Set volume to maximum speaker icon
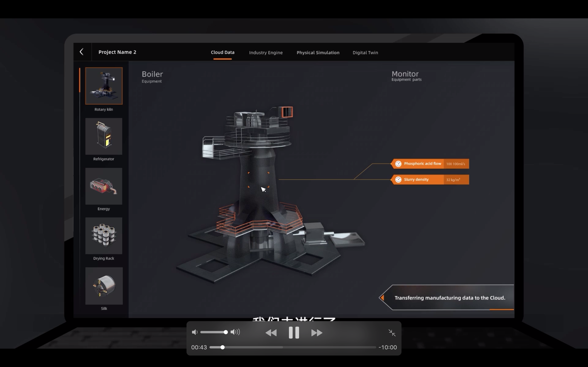Viewport: 588px width, 367px height. (235, 332)
